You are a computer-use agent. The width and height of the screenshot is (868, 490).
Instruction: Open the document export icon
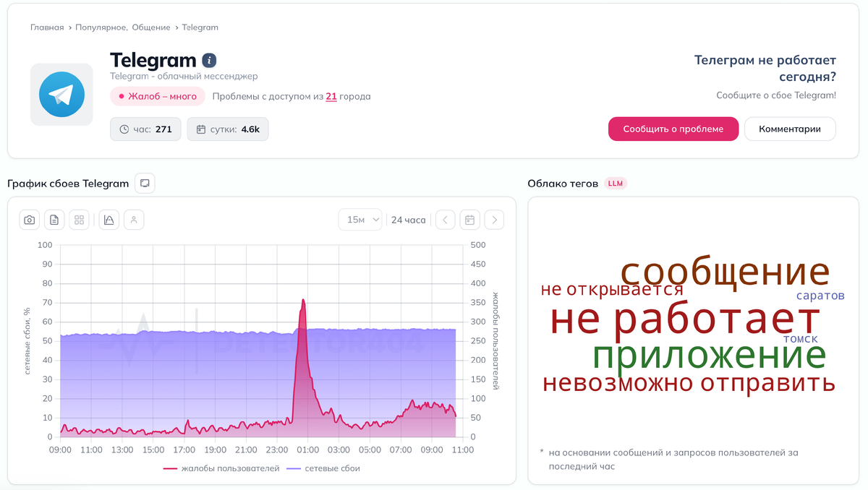click(x=54, y=220)
